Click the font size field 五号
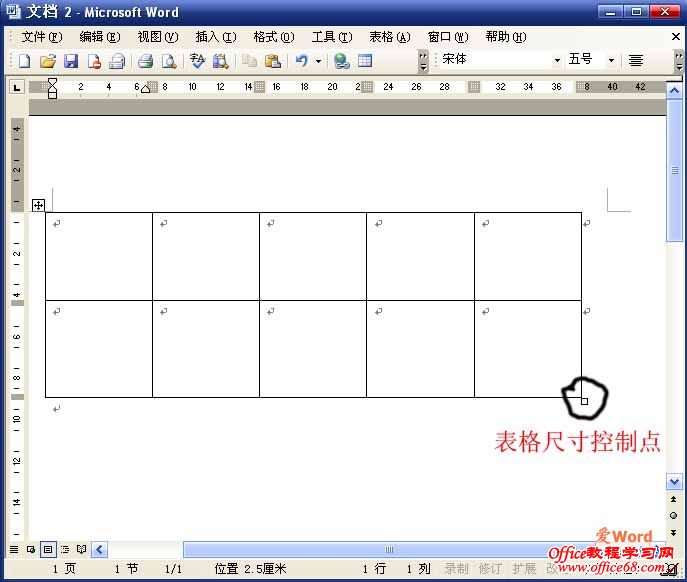Viewport: 687px width, 582px height. tap(585, 59)
